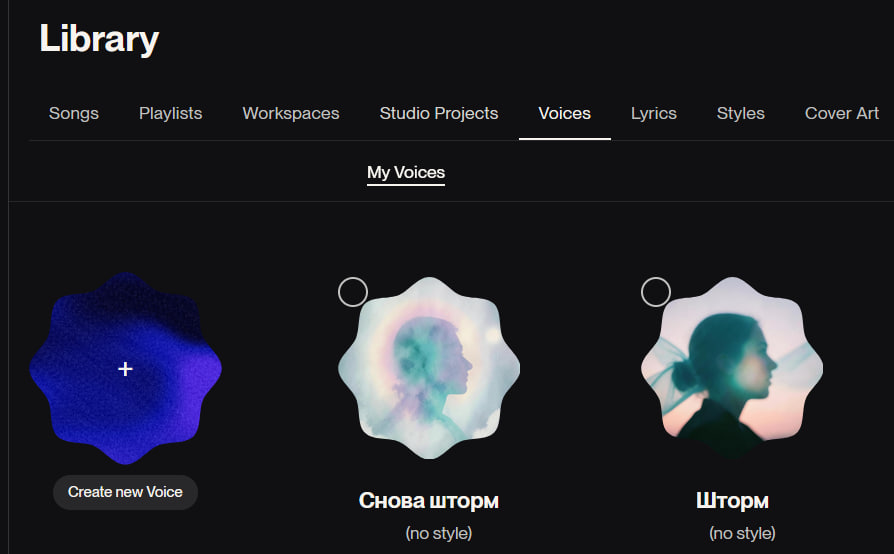Click (no style) under Шторм
Screen dimensions: 894x554
742,533
